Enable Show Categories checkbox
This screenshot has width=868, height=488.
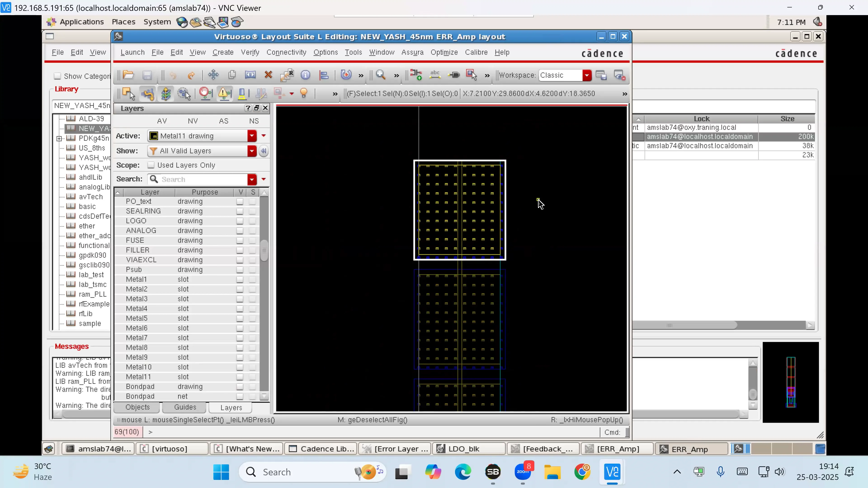58,76
